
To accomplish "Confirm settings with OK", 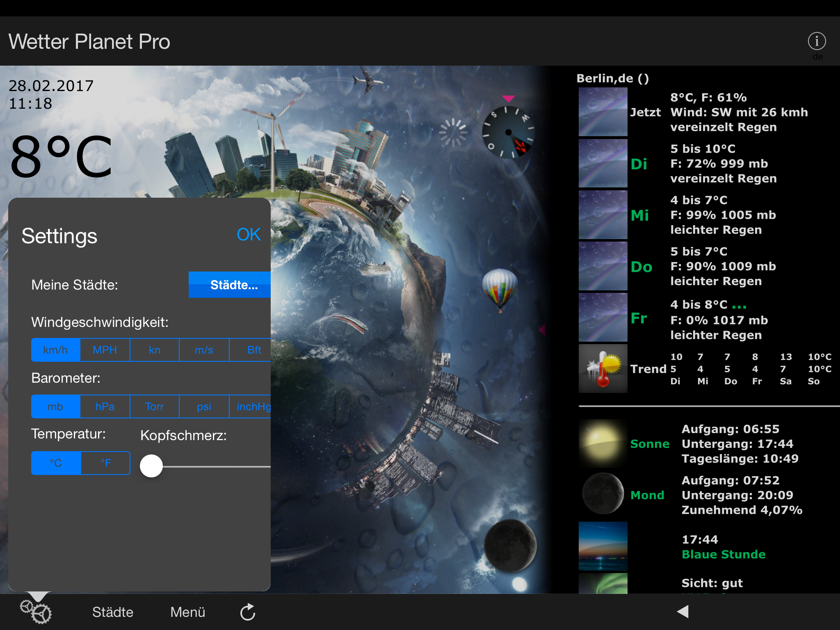I will point(249,235).
